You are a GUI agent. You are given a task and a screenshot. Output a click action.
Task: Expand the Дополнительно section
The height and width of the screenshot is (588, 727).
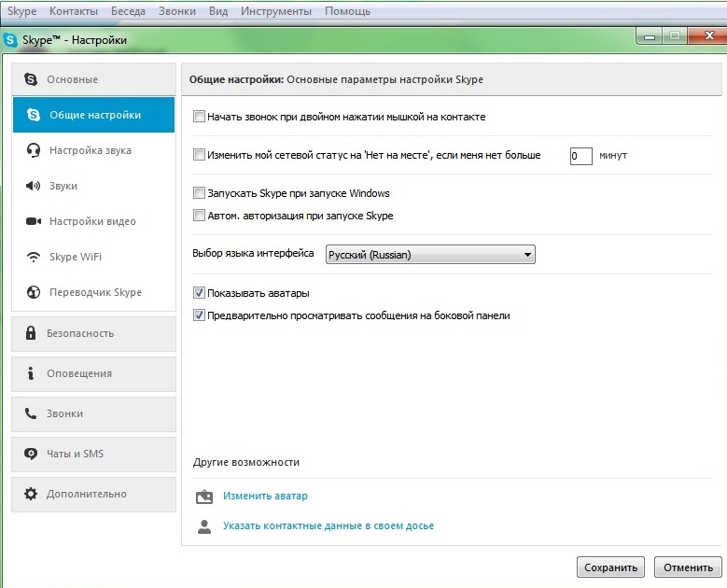(x=93, y=495)
